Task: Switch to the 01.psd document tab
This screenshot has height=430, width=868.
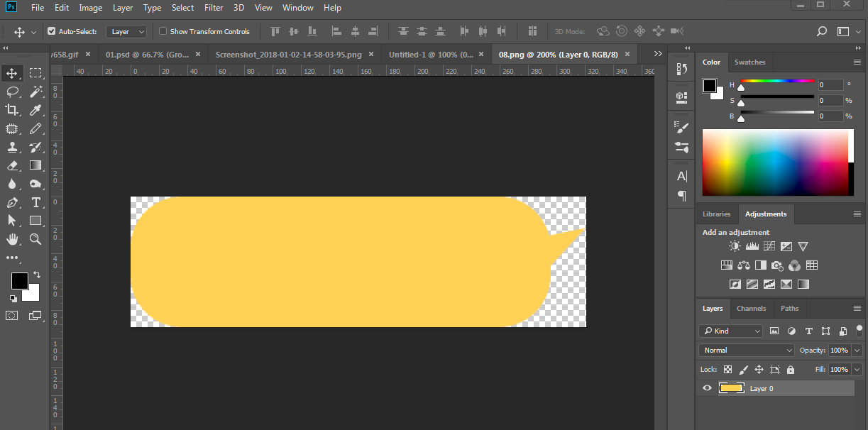Action: [x=148, y=54]
